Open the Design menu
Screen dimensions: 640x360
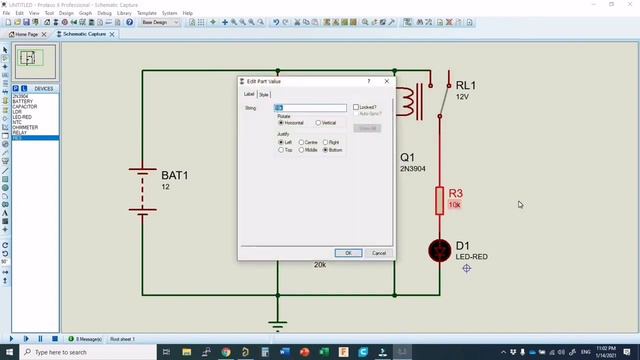click(x=66, y=13)
